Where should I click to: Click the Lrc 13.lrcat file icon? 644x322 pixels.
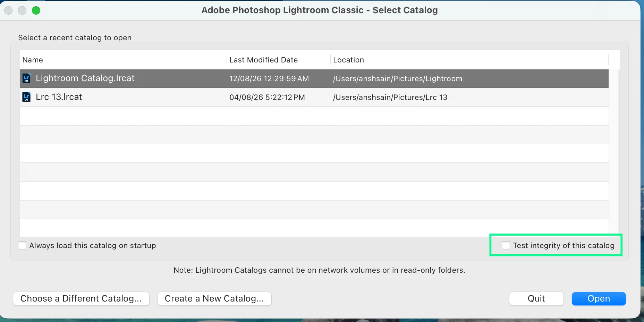[26, 97]
